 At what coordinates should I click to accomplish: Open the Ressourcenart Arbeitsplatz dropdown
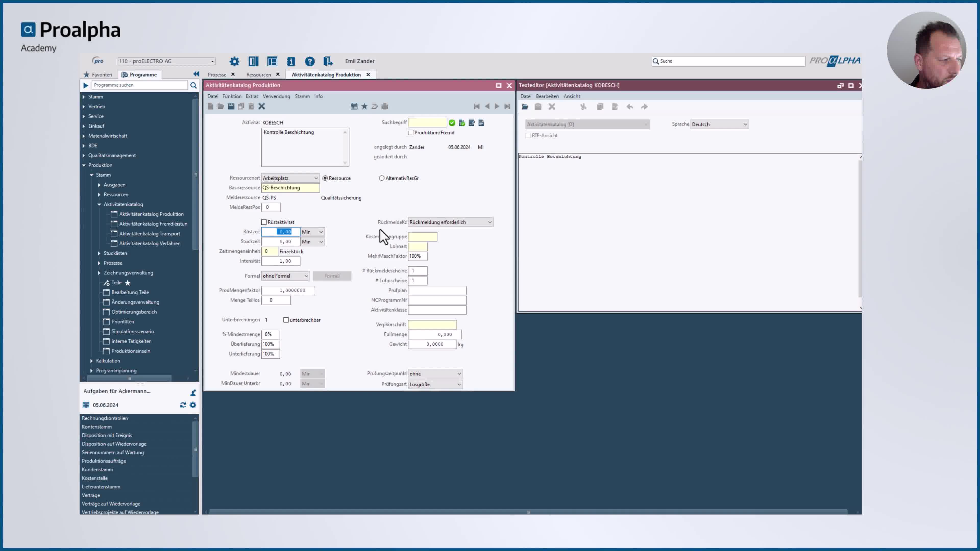click(290, 178)
